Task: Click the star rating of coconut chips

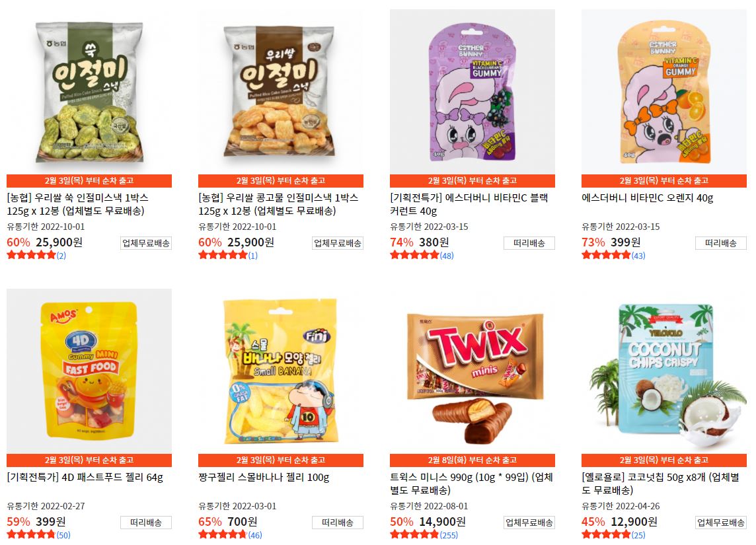Action: point(606,534)
